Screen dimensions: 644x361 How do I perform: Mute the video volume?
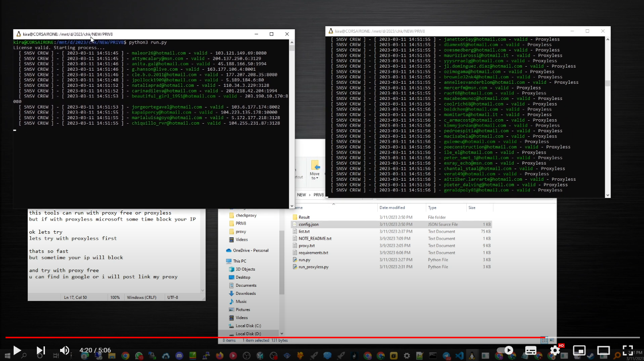click(x=64, y=350)
